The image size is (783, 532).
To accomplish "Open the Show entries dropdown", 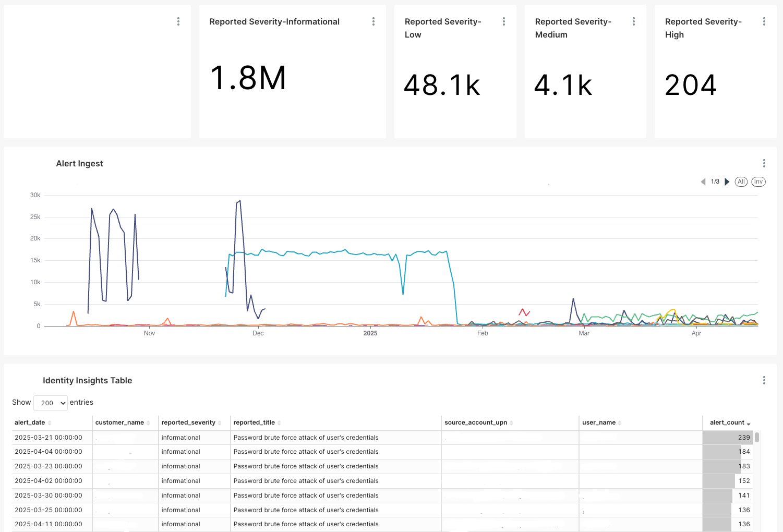I will coord(51,403).
